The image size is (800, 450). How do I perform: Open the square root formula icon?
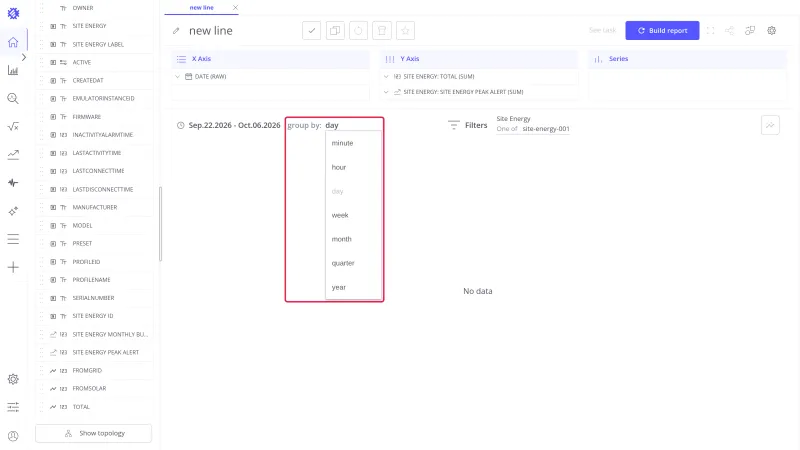click(x=13, y=127)
